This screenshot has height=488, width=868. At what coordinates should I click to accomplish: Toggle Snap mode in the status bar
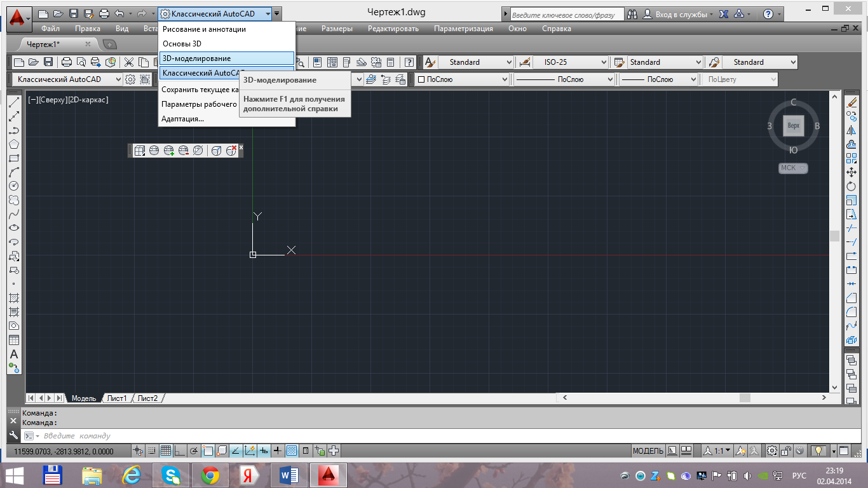152,451
